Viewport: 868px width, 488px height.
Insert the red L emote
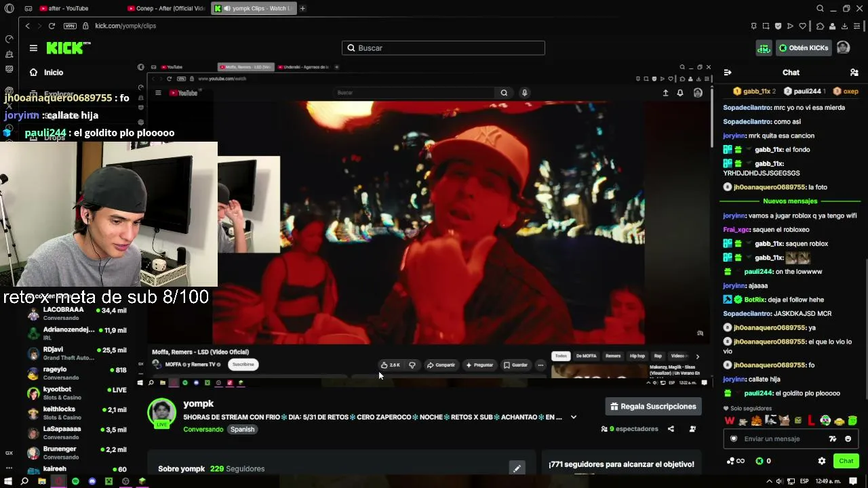tap(811, 421)
